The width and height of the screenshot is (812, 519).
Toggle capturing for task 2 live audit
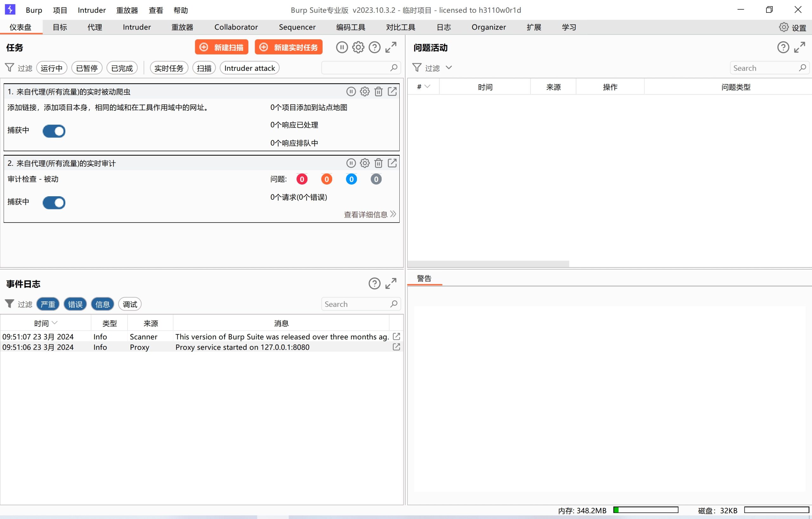[x=54, y=203]
